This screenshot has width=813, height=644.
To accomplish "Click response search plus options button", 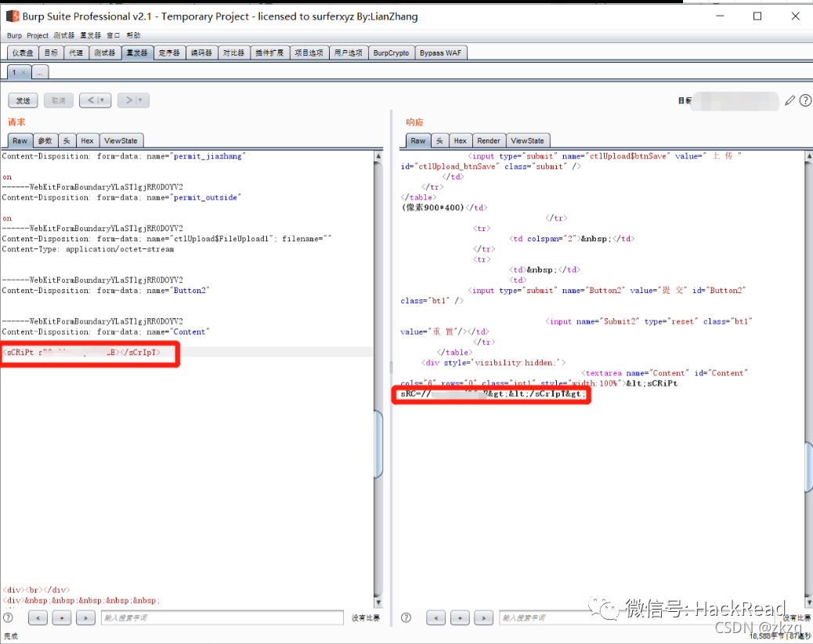I will pos(460,617).
